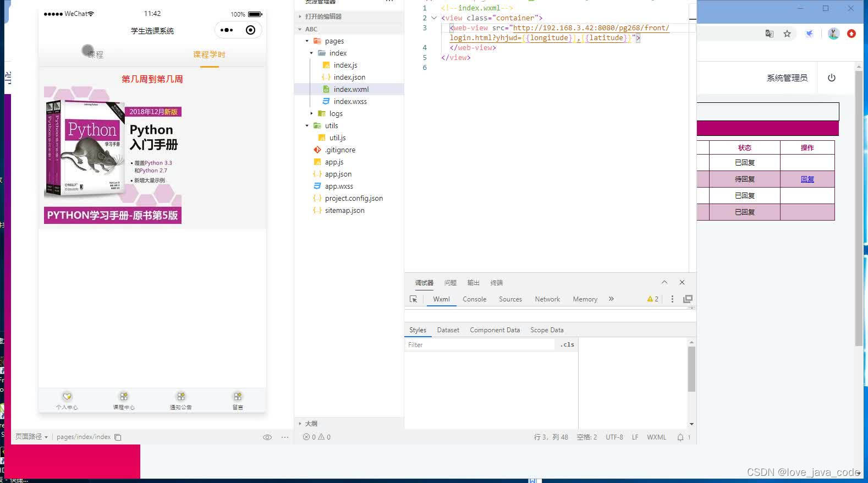Open debugger settings vertical dots
This screenshot has width=868, height=483.
click(672, 299)
